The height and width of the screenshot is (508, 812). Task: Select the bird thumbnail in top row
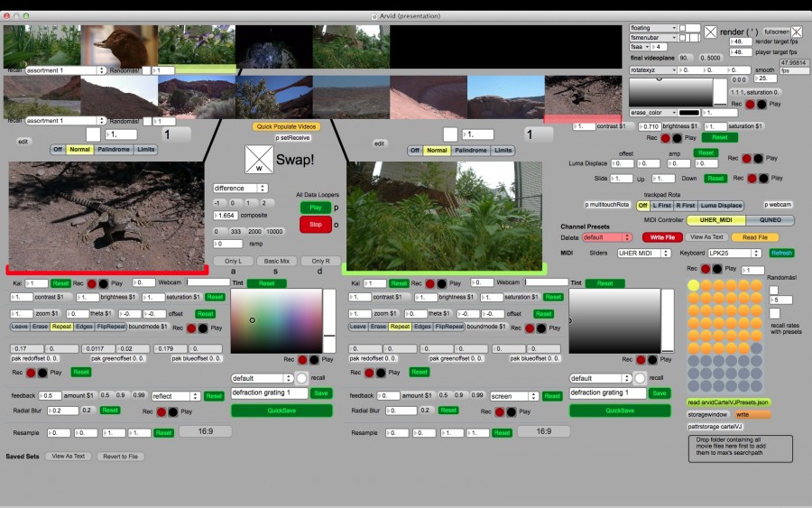tap(120, 46)
